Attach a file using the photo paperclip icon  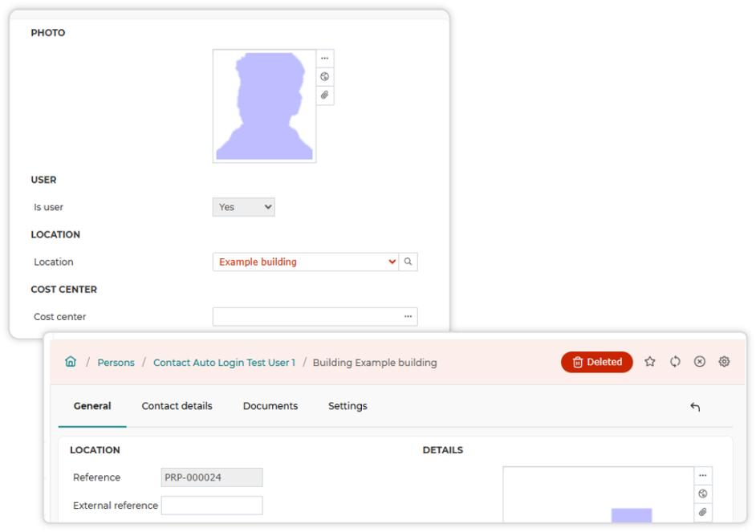325,95
